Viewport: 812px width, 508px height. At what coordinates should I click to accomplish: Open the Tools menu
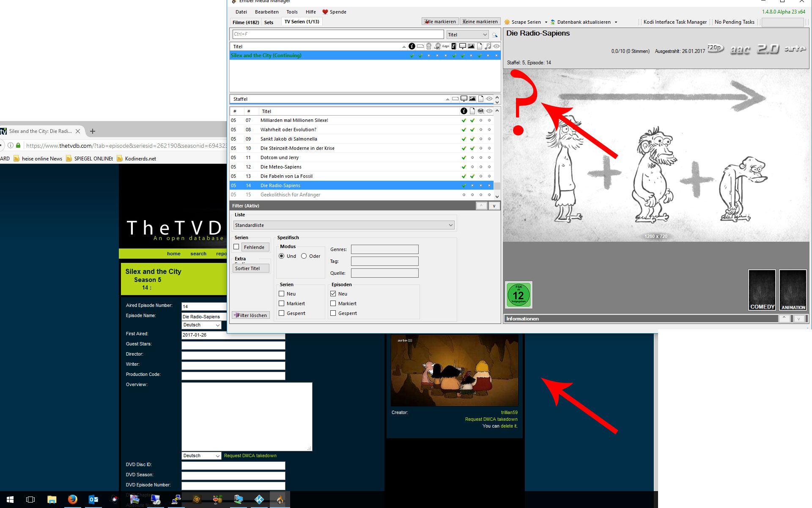pos(292,12)
